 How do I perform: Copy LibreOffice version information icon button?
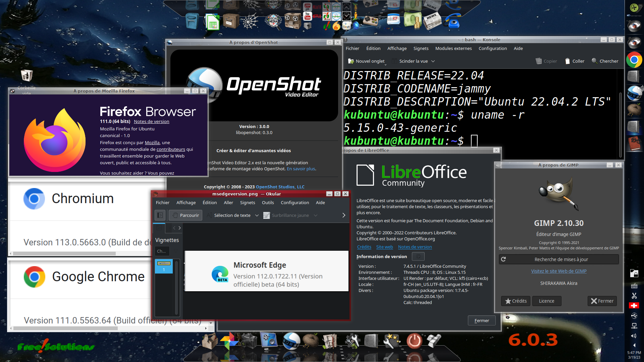[x=418, y=256]
